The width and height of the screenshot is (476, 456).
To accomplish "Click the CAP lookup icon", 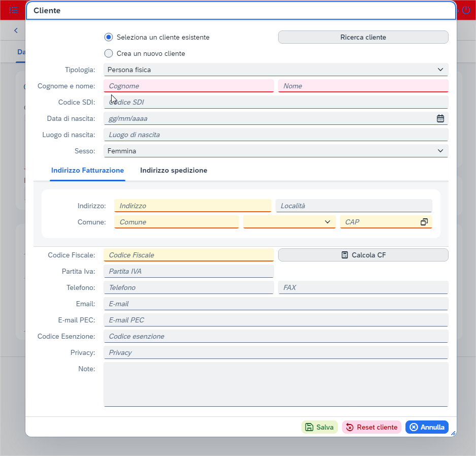I will [424, 222].
